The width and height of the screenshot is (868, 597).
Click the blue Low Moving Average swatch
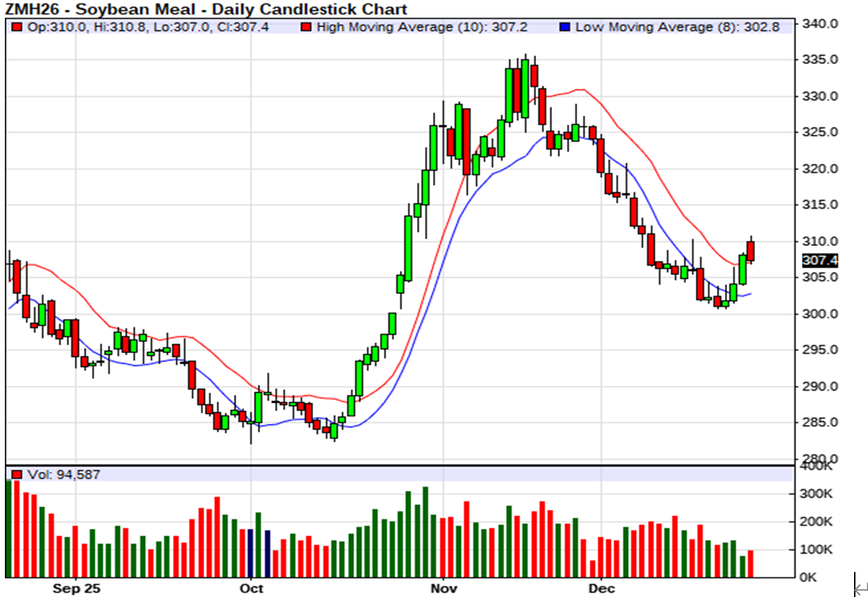tap(565, 27)
